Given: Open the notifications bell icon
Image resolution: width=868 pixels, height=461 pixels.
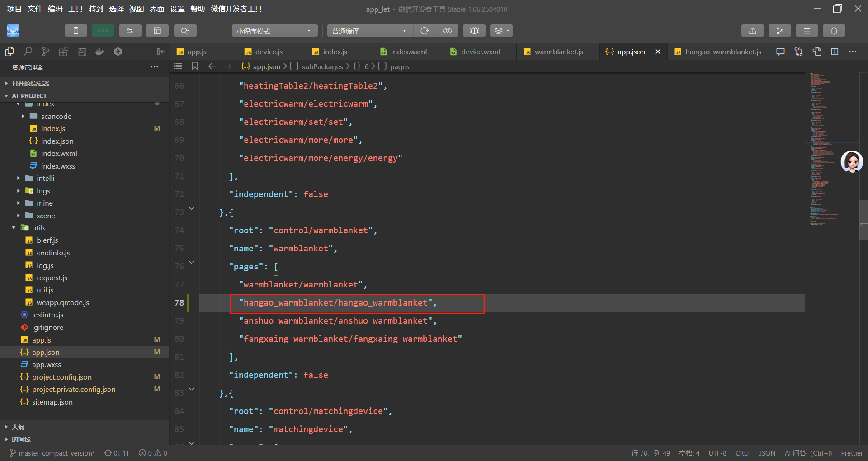Looking at the screenshot, I should pyautogui.click(x=834, y=31).
